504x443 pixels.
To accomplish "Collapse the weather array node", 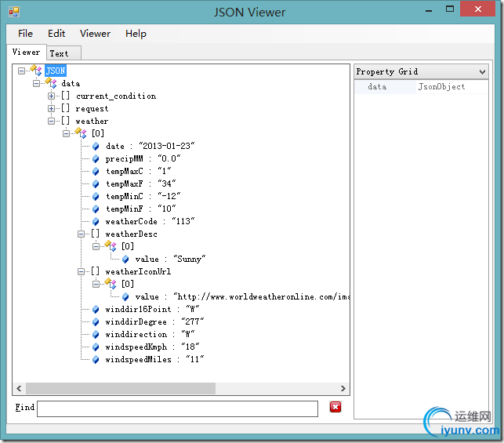I will click(x=52, y=122).
